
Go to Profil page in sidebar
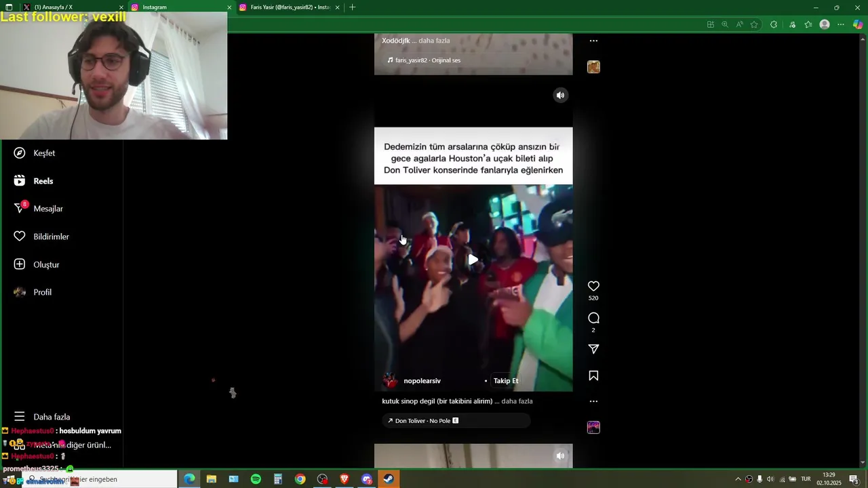tap(33, 292)
